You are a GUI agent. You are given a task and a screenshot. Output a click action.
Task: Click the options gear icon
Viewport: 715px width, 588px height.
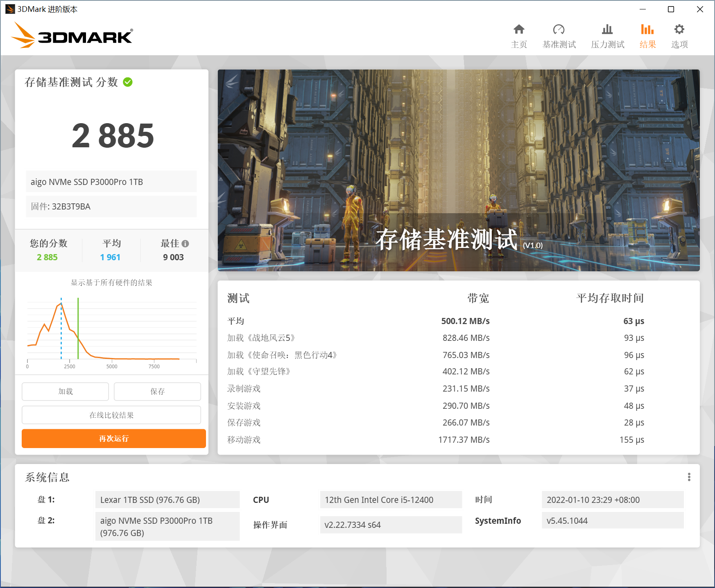[x=679, y=29]
